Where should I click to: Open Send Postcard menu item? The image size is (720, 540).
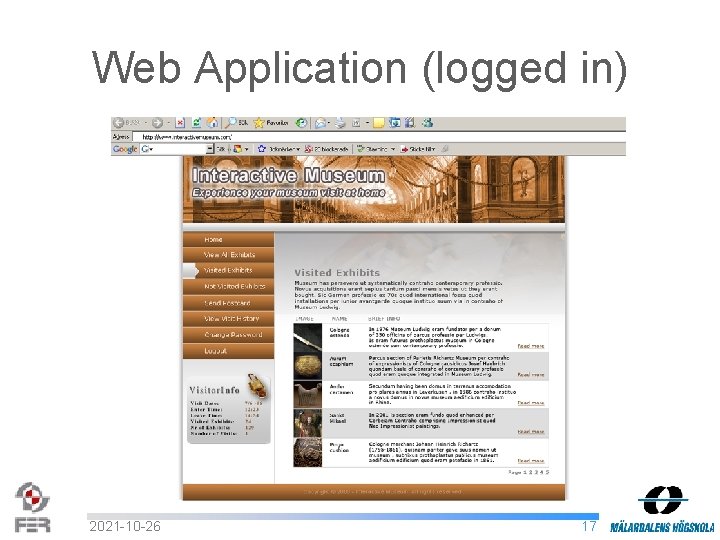tap(229, 303)
